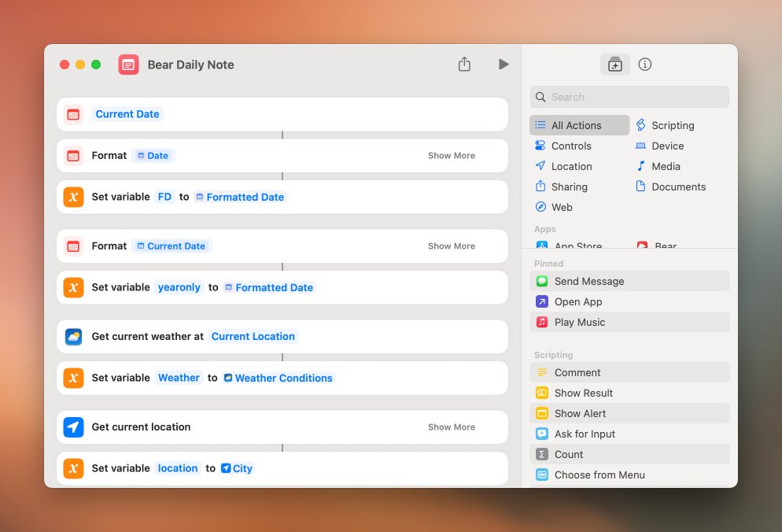Pick the Comment scripting action
This screenshot has height=532, width=782.
pyautogui.click(x=629, y=372)
